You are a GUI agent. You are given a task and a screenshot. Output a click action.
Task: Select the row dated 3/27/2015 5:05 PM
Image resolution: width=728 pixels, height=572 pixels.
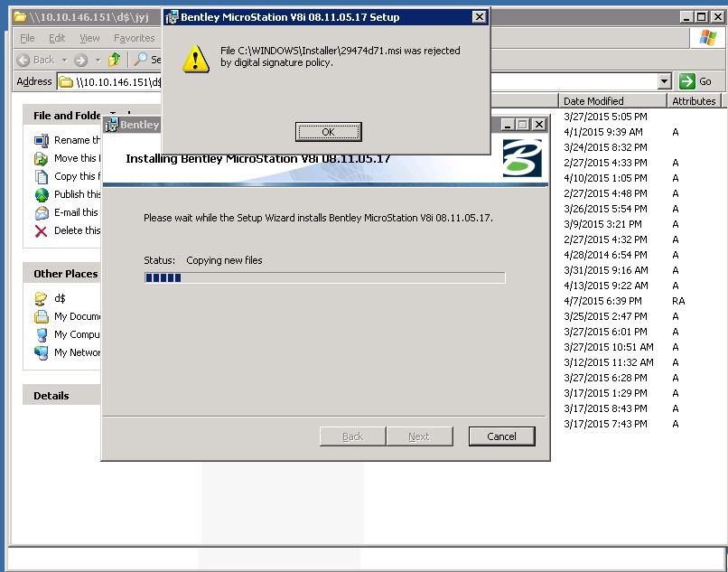click(x=605, y=117)
